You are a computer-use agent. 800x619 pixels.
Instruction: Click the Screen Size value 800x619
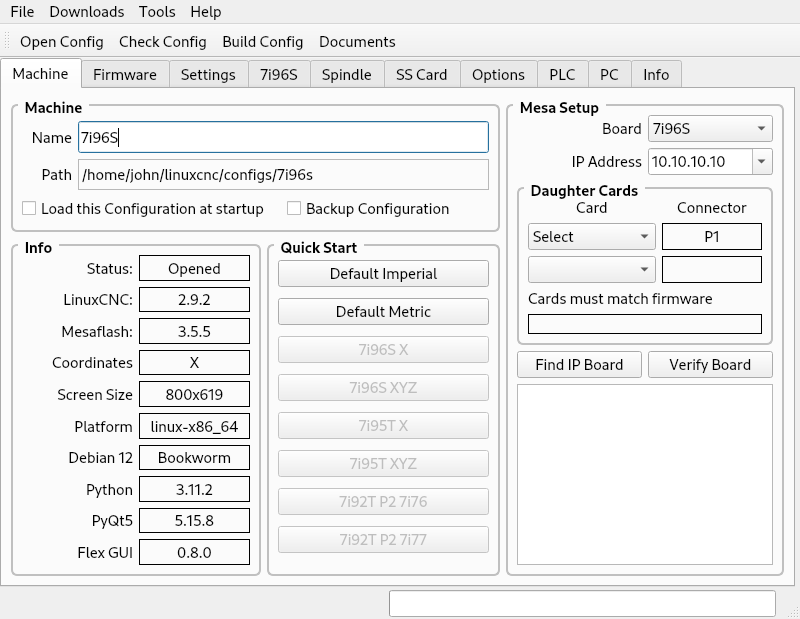click(x=194, y=394)
